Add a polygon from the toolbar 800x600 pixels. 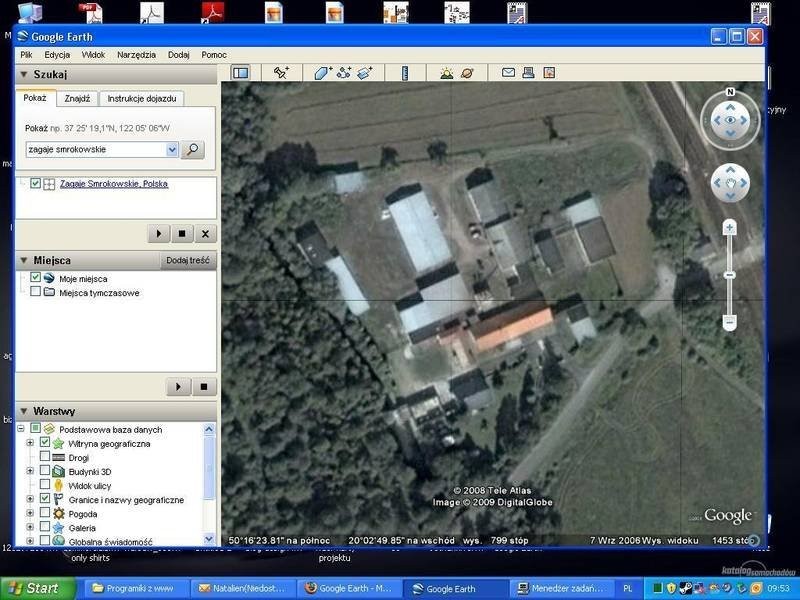322,73
